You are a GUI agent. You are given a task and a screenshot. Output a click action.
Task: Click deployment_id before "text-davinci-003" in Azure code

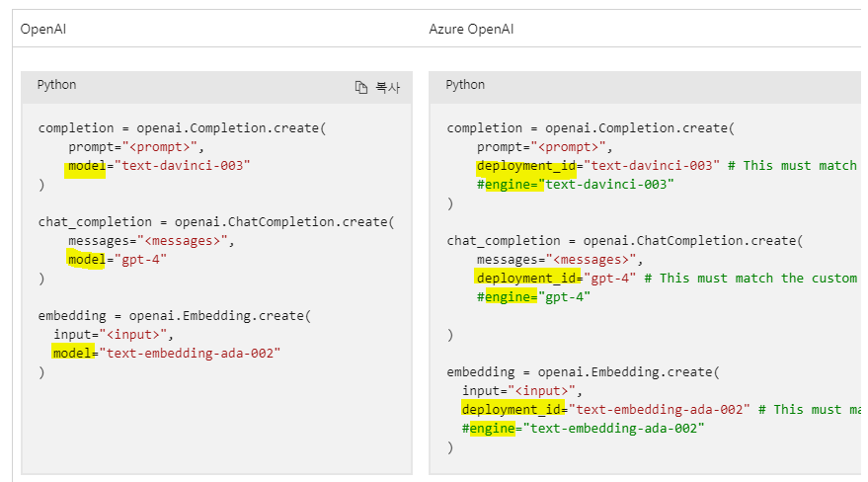pyautogui.click(x=526, y=166)
